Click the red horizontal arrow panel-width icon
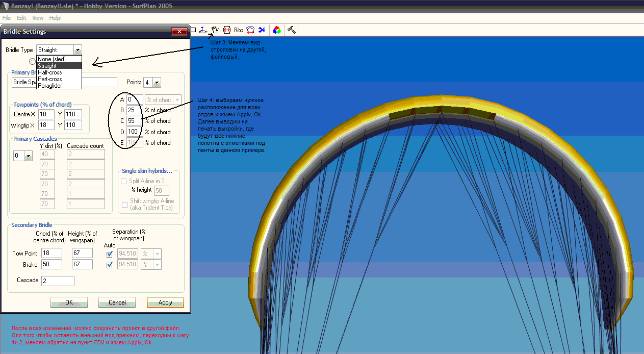644x354 pixels. click(x=226, y=30)
